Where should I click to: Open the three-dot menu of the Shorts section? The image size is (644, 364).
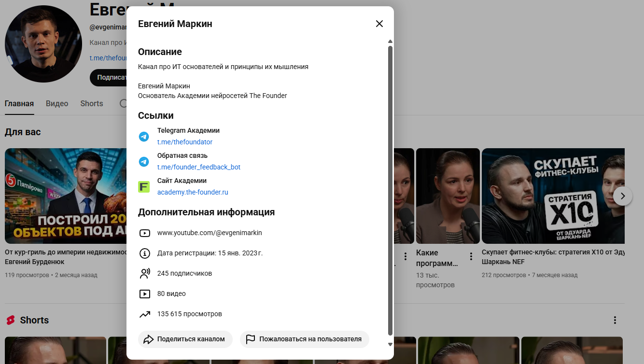pos(615,320)
